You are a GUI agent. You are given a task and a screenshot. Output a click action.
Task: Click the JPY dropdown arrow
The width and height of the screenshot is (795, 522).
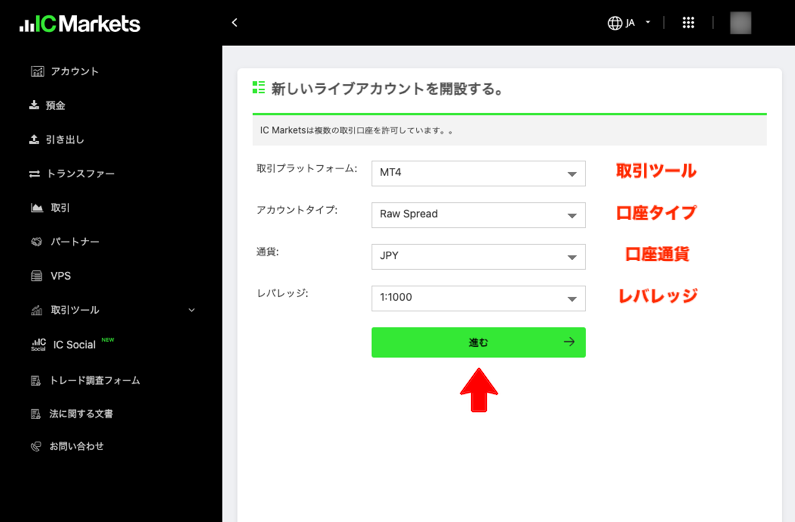572,257
